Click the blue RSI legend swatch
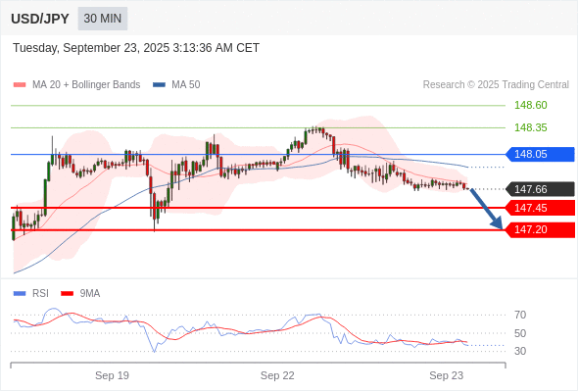Viewport: 578px width, 392px height. [x=20, y=294]
